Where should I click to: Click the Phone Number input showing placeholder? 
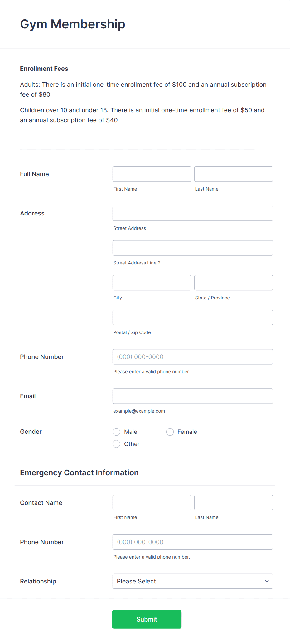click(192, 356)
